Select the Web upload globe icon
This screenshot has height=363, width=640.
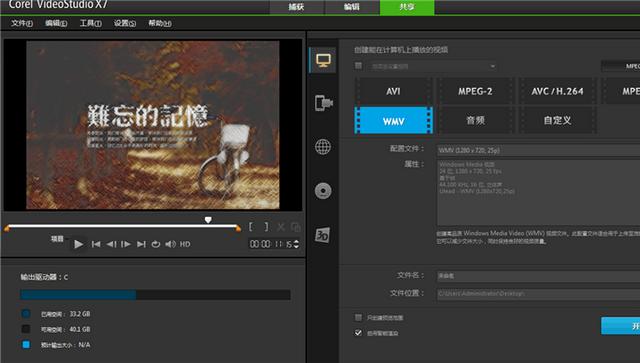323,147
